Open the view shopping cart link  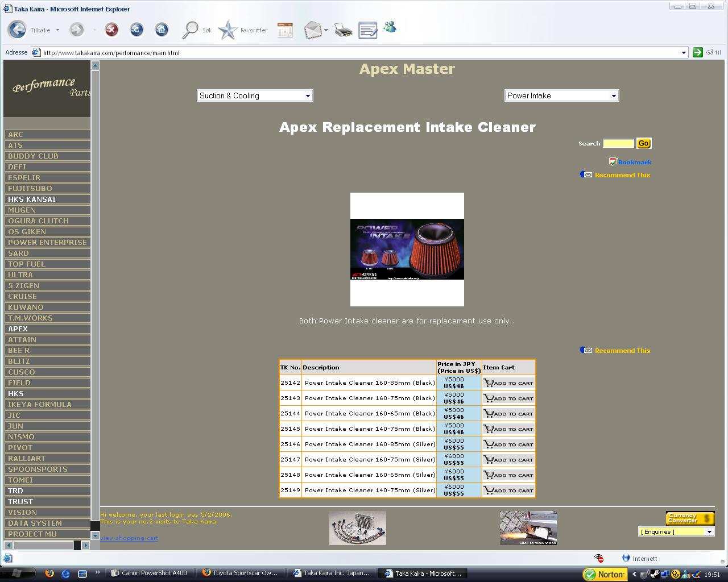click(129, 538)
